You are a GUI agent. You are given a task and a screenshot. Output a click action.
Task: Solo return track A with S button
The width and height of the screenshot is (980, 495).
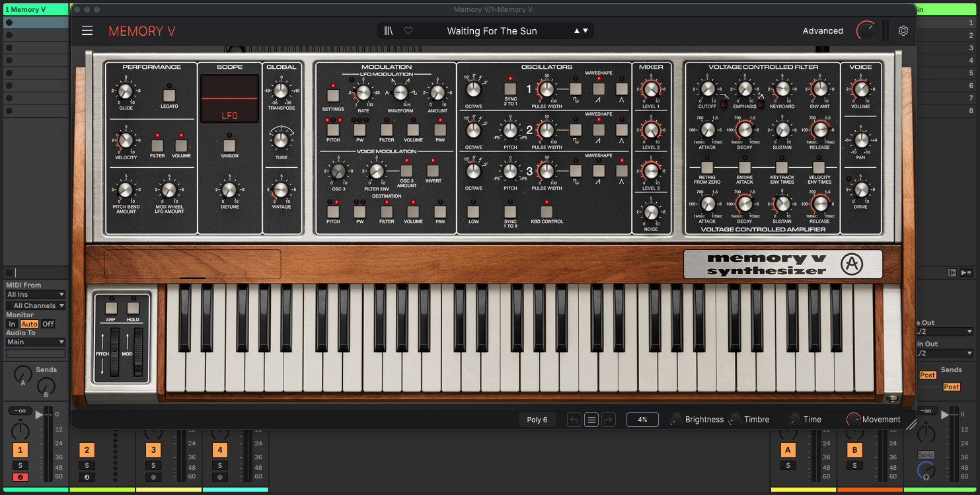coord(788,465)
